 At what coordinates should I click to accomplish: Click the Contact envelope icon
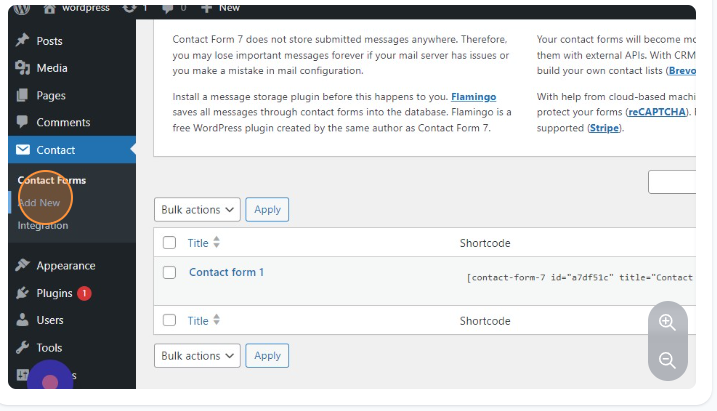[23, 150]
